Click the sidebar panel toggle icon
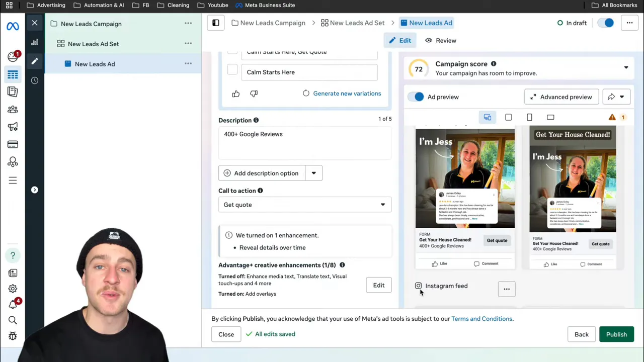The image size is (644, 362). click(x=215, y=23)
